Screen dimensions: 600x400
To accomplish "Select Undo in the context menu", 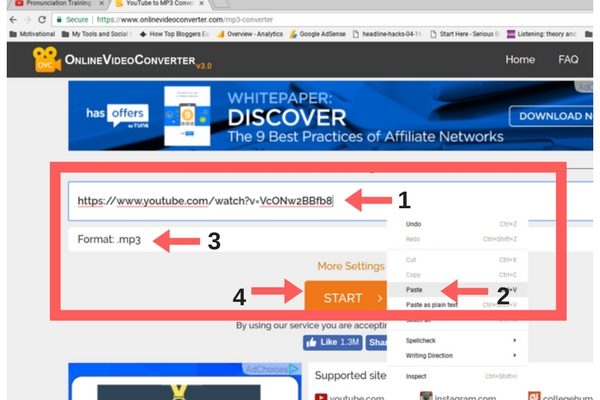I will 457,224.
